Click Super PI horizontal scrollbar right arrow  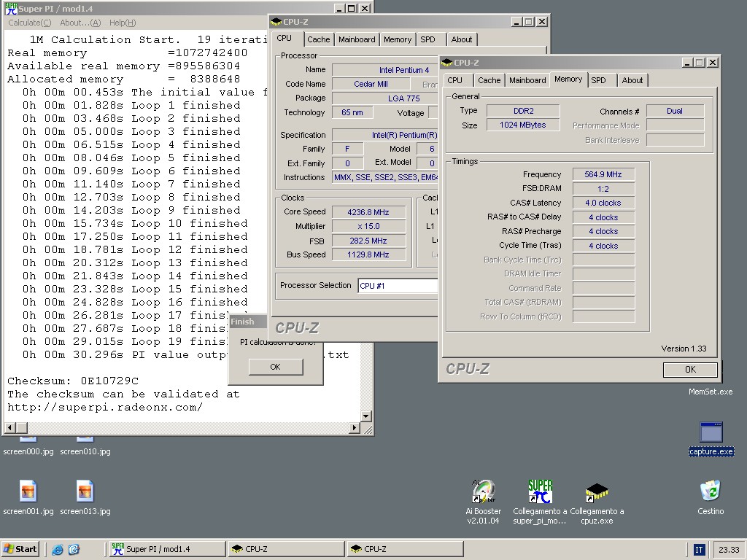point(354,427)
